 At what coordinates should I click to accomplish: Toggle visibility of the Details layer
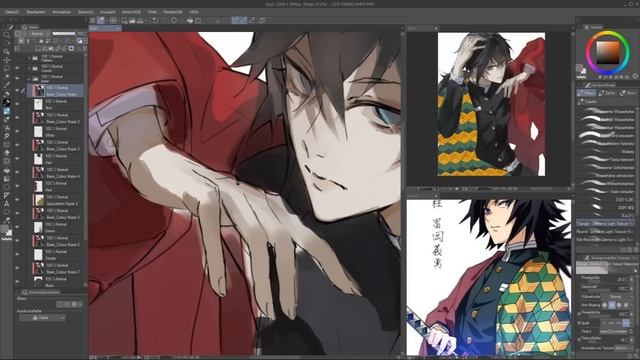pos(17,254)
